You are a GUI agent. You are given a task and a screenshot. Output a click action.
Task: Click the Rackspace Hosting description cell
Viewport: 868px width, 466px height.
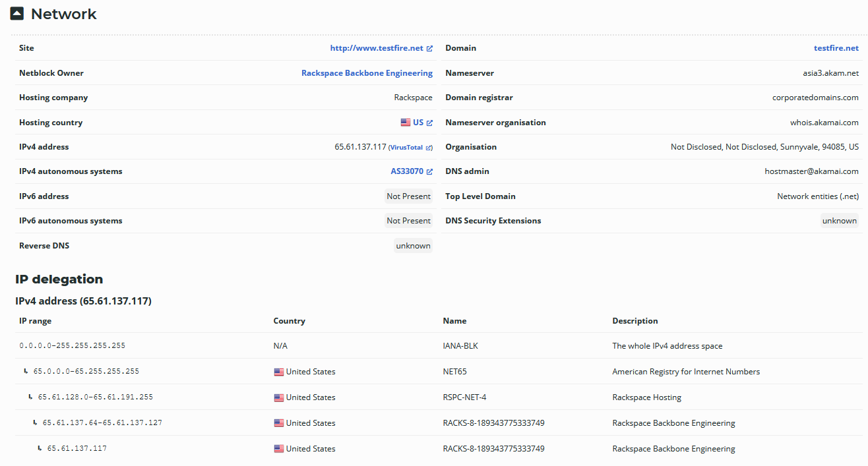(647, 397)
